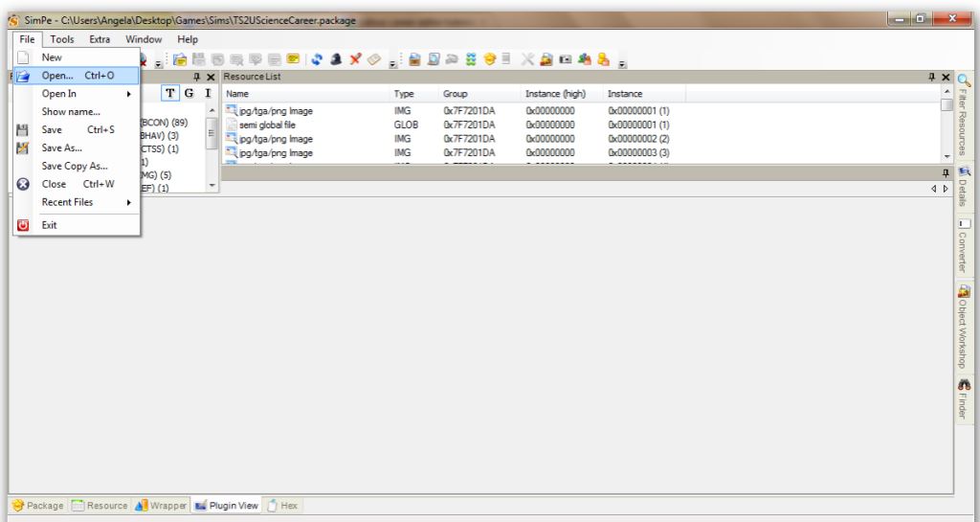Viewport: 980px width, 522px height.
Task: Click the padlock folder toolbar icon
Action: tap(546, 59)
